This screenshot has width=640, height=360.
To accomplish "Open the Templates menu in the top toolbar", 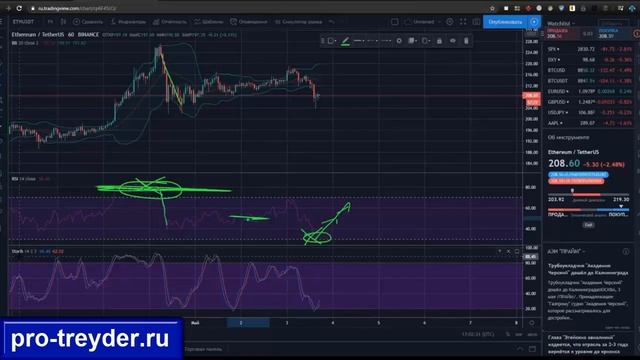I will click(209, 22).
